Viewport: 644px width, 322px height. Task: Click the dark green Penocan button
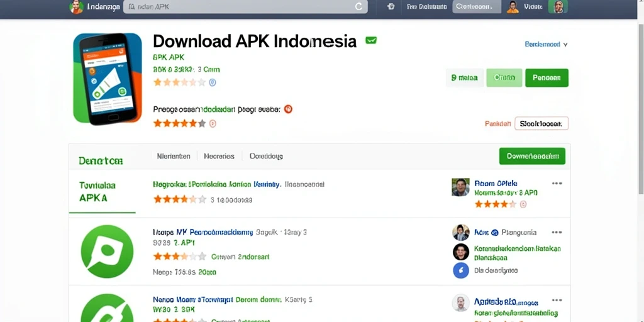pyautogui.click(x=547, y=77)
